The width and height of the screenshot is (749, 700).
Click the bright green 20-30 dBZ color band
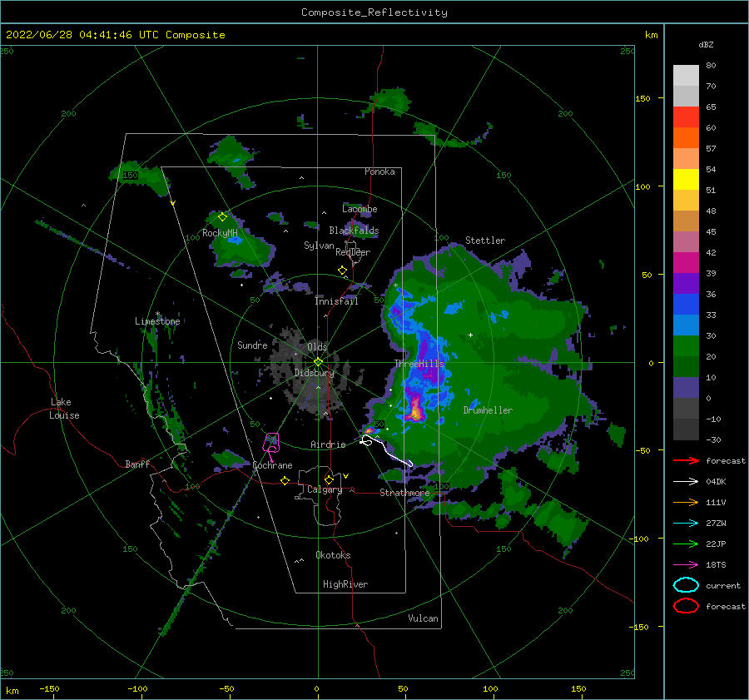tap(686, 345)
